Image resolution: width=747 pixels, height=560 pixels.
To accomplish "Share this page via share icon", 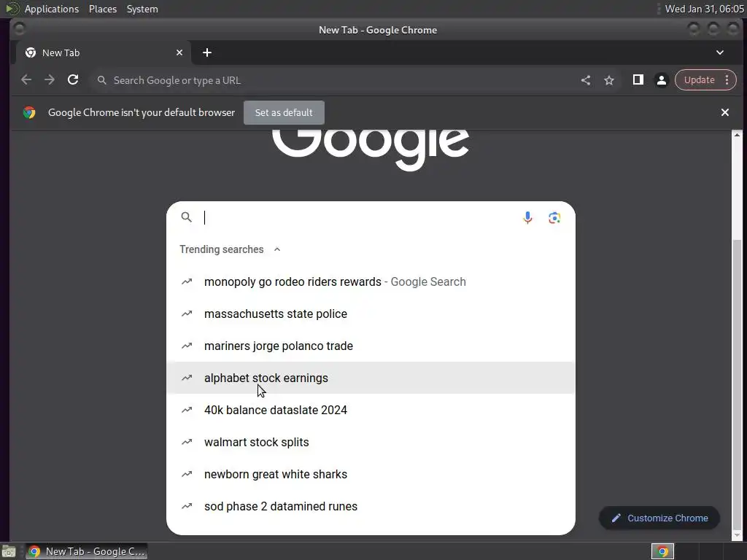I will (586, 80).
